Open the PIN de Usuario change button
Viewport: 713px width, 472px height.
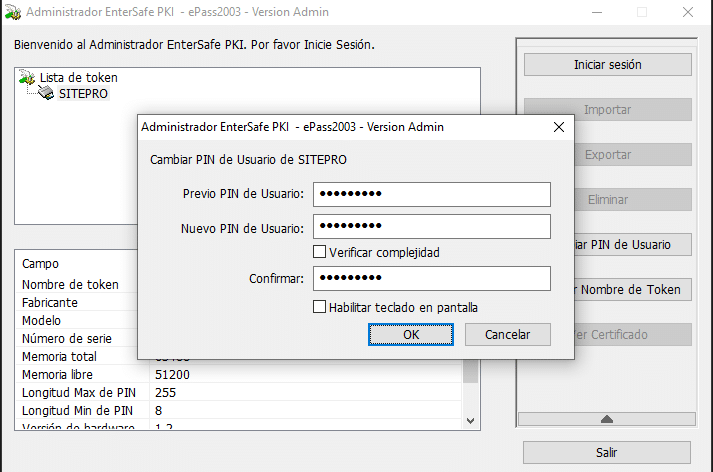click(x=633, y=245)
